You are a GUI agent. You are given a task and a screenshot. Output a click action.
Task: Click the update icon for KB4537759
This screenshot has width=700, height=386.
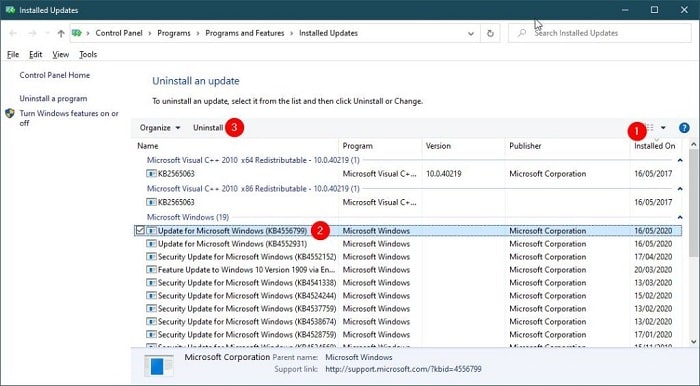(x=151, y=309)
